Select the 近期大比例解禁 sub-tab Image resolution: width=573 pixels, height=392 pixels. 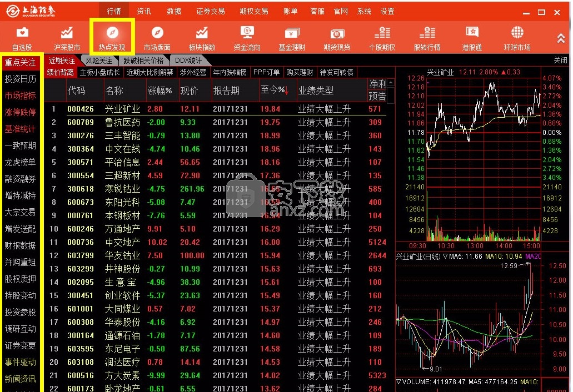coord(150,72)
